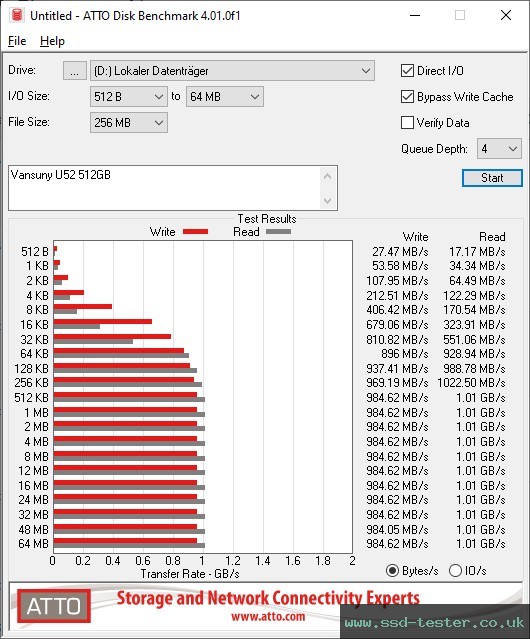Click write value 212.51 MB/s
The width and height of the screenshot is (530, 639).
397,295
